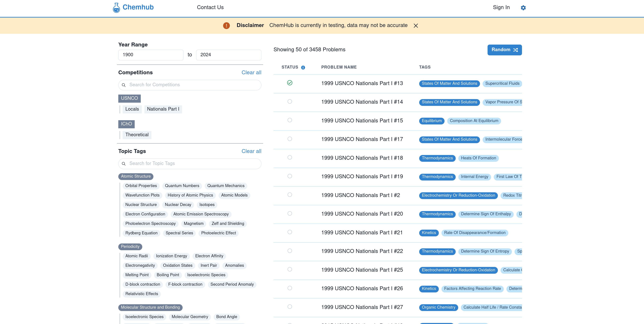The height and width of the screenshot is (324, 644).
Task: Filter by Ionization Energy tag
Action: [171, 256]
